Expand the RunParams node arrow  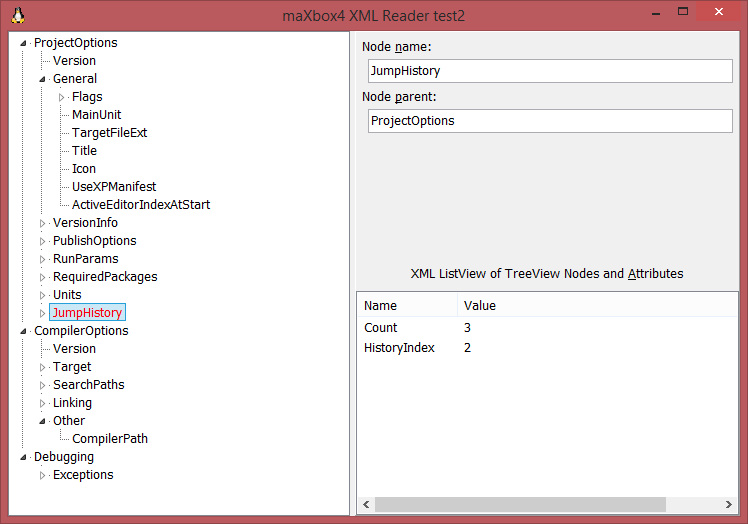coord(43,259)
